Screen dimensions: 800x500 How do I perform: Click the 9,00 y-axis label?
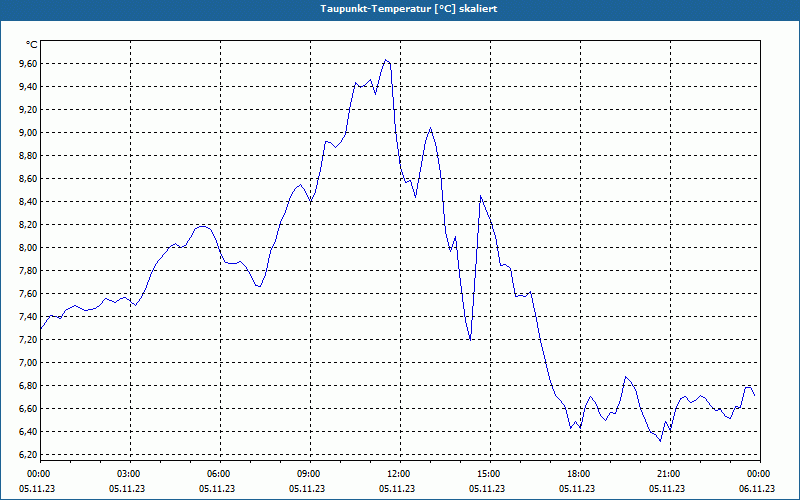click(x=28, y=133)
